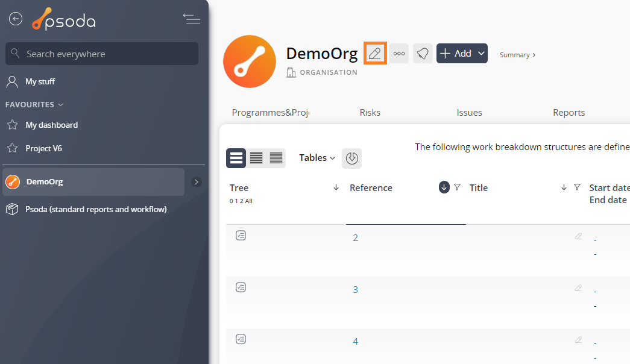Expand tree to All levels
The height and width of the screenshot is (364, 630).
coord(249,201)
